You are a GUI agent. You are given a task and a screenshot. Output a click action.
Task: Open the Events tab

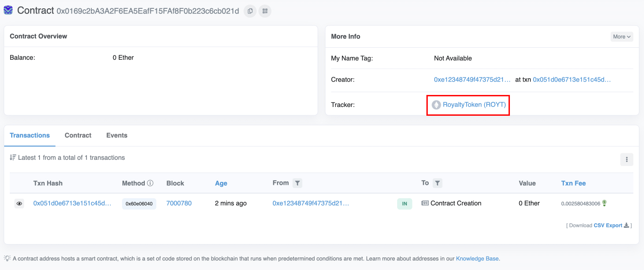(x=117, y=136)
